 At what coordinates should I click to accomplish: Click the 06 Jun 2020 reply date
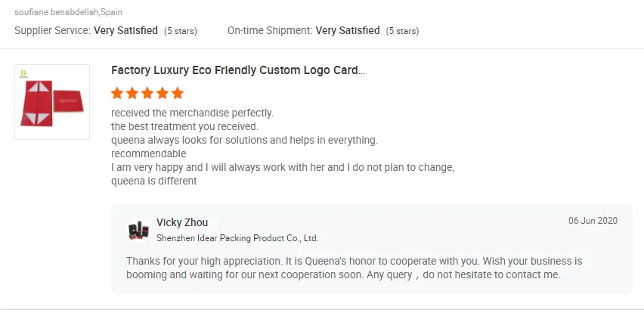click(x=593, y=221)
